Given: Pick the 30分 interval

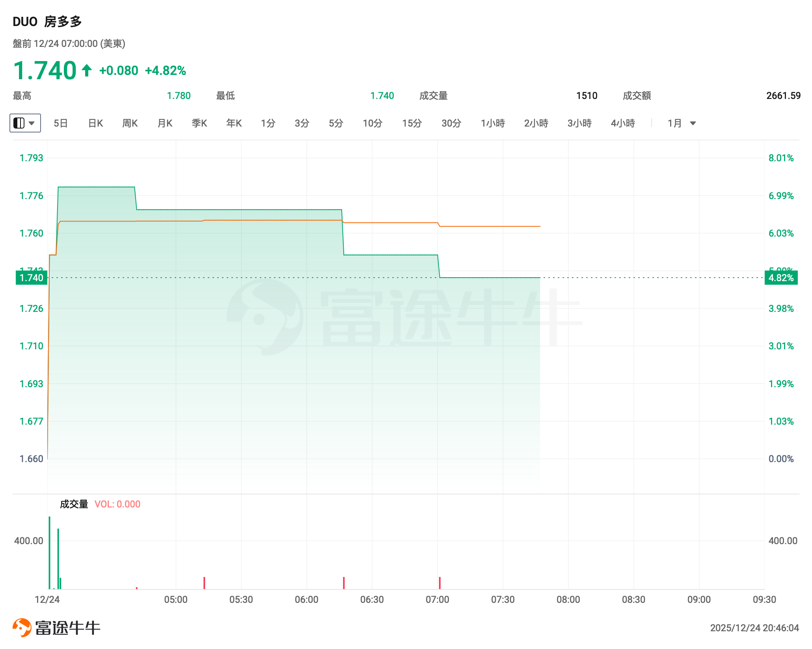Looking at the screenshot, I should 451,123.
